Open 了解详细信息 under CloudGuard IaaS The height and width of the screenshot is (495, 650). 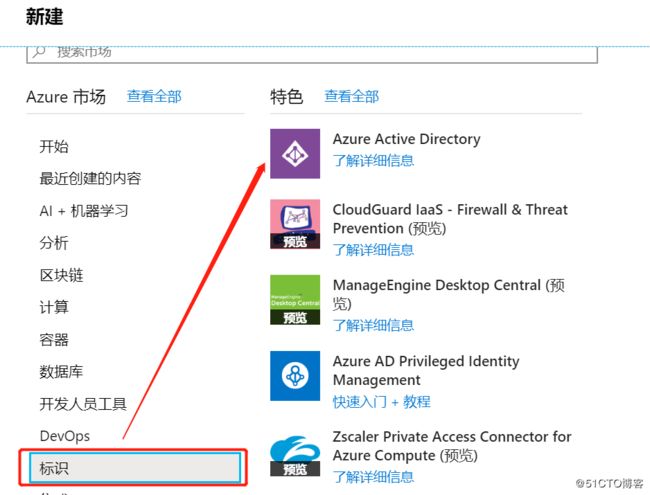[x=374, y=250]
